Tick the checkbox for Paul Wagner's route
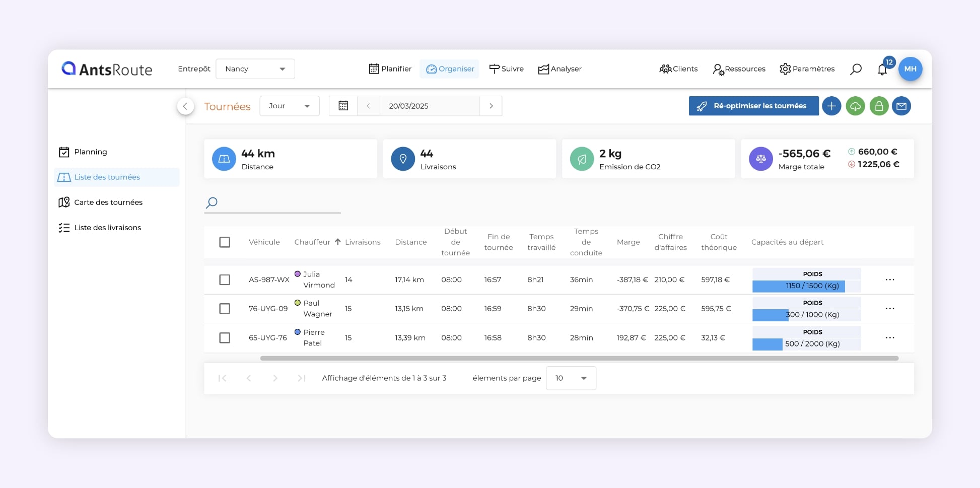The image size is (980, 488). tap(225, 309)
